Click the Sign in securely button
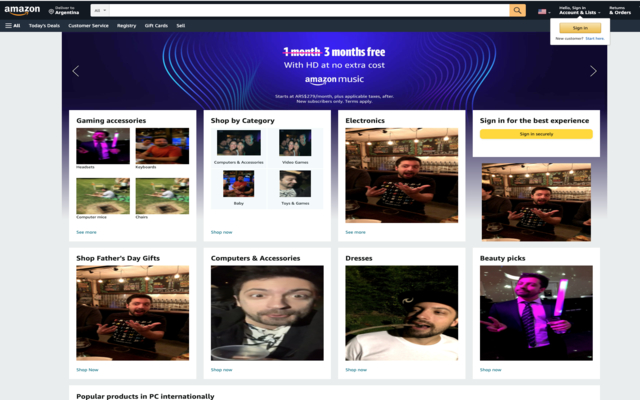The height and width of the screenshot is (400, 640). [x=536, y=134]
